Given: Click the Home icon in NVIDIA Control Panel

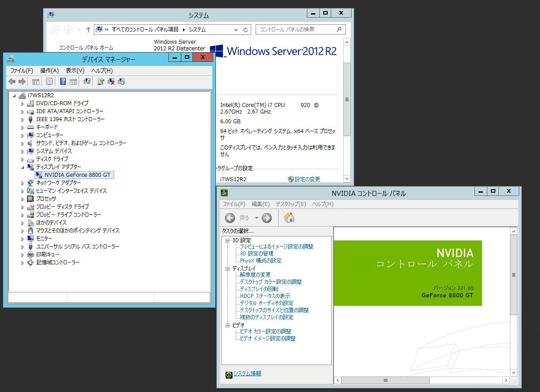Looking at the screenshot, I should (289, 217).
